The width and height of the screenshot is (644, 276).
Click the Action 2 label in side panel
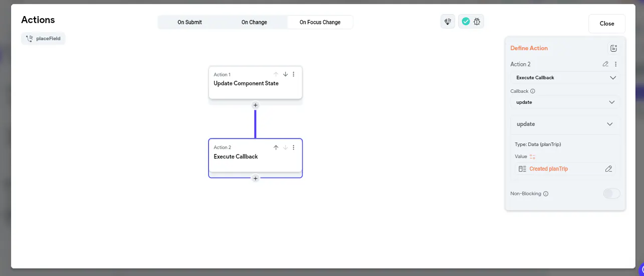click(x=520, y=64)
